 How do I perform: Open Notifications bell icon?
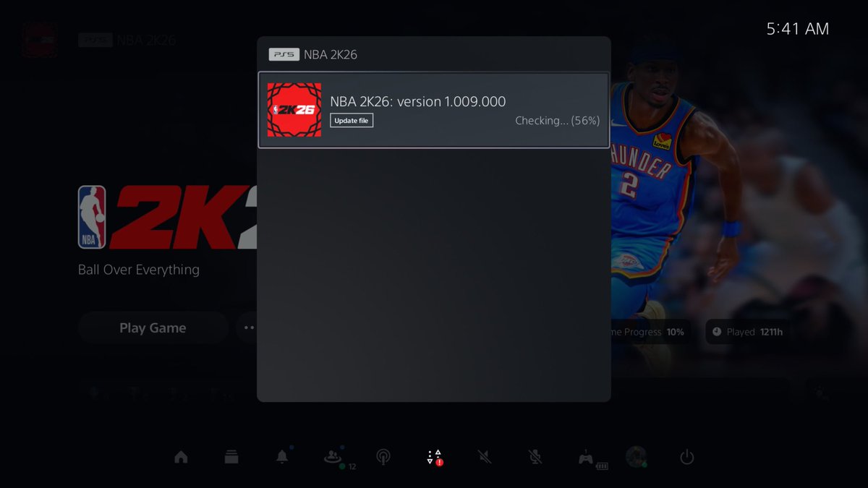pos(282,457)
